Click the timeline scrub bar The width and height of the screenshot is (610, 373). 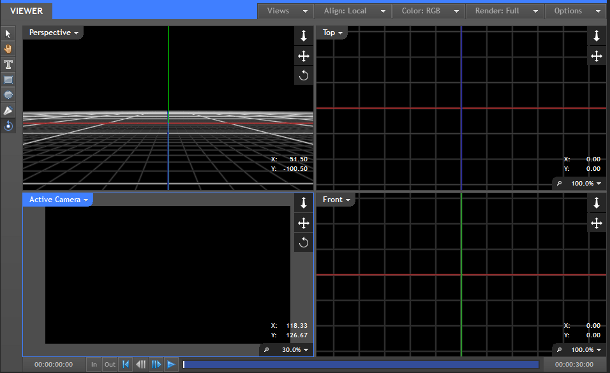coord(361,364)
